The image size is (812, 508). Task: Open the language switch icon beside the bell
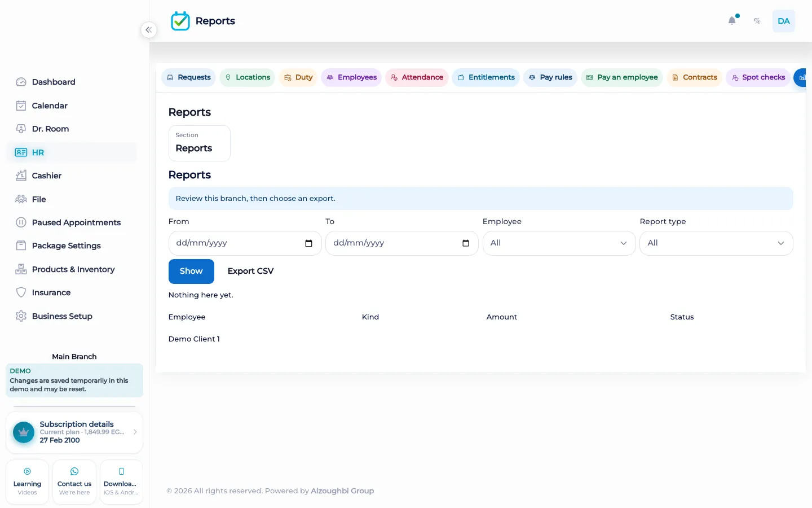(x=757, y=21)
